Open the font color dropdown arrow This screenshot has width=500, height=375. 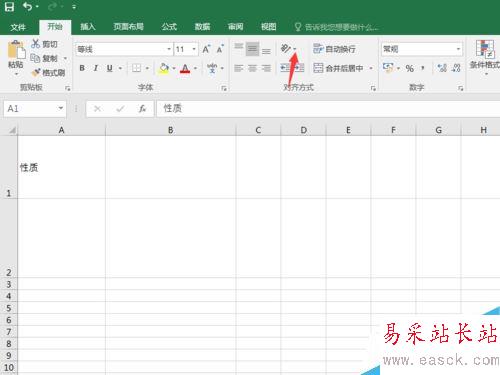[x=195, y=68]
